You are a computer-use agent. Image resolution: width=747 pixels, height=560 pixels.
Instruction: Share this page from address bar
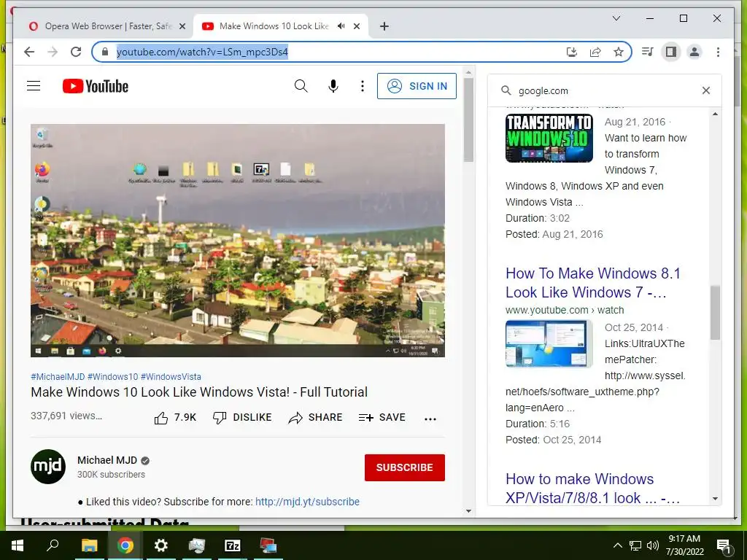pyautogui.click(x=595, y=52)
